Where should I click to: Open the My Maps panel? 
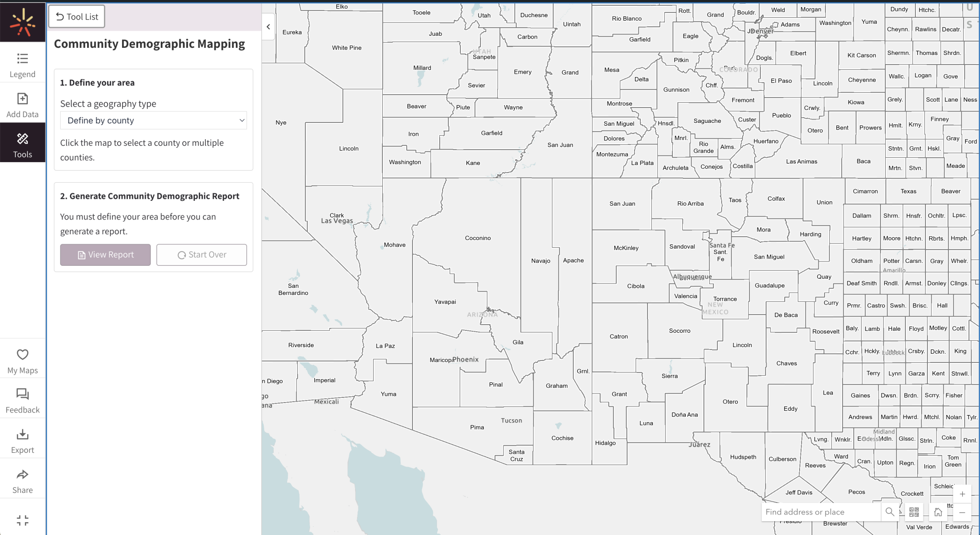22,361
